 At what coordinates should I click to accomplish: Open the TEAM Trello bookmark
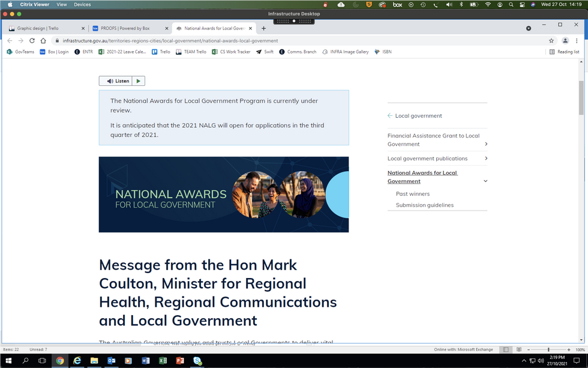click(x=191, y=52)
